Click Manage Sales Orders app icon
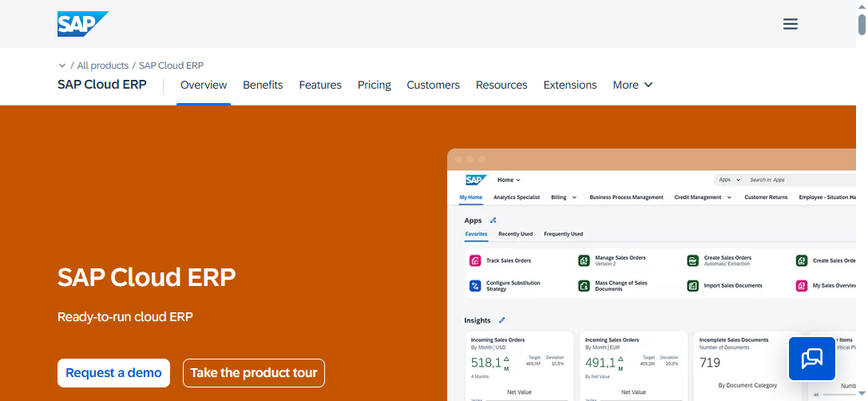Screen dimensions: 868x401 point(584,261)
